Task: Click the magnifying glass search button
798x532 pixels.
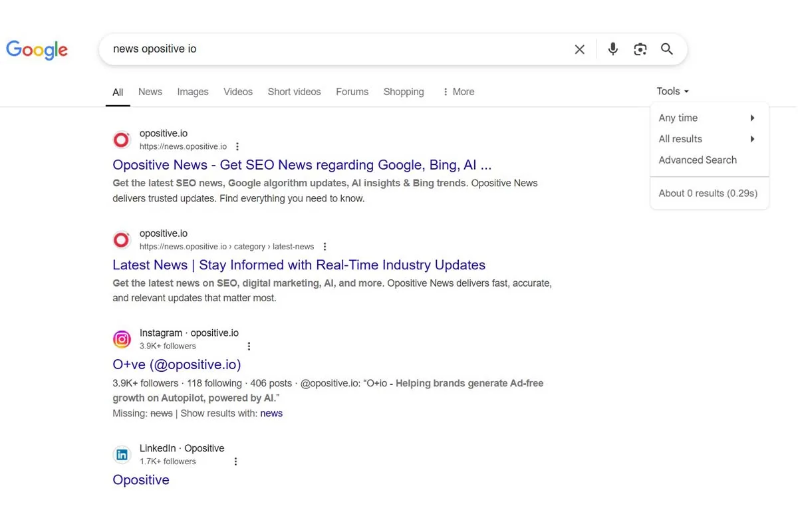Action: 667,49
